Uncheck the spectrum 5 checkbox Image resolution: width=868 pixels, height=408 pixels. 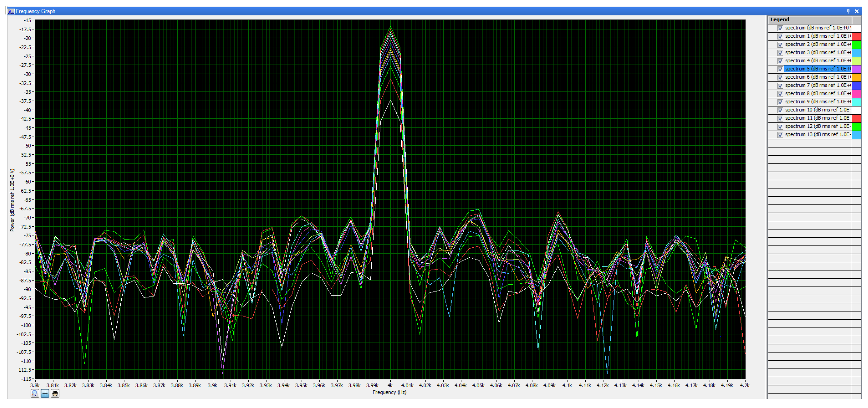780,69
